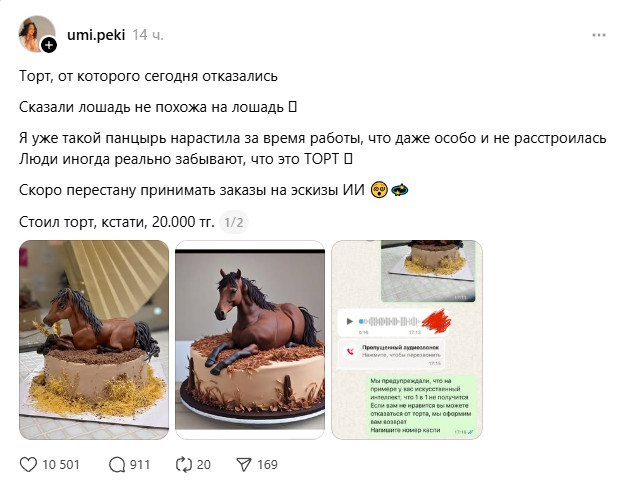Play the voice message in chat screenshot
624x485 pixels.
coord(349,321)
